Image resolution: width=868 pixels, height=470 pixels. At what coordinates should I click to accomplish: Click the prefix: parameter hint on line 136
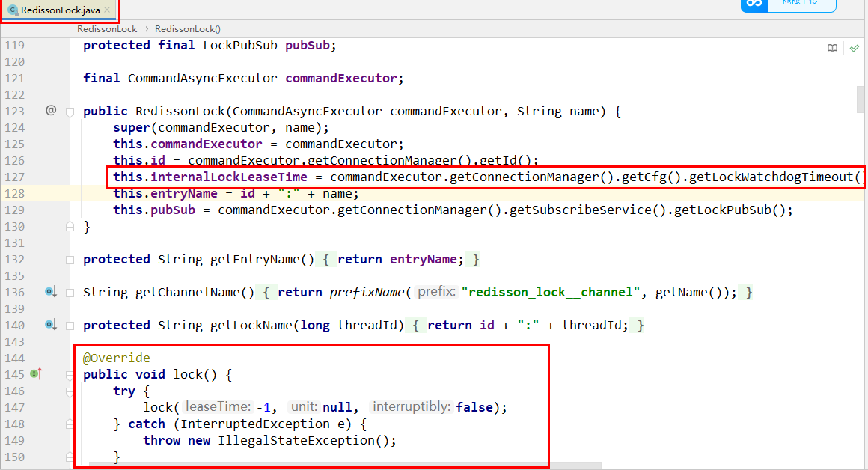click(x=437, y=292)
